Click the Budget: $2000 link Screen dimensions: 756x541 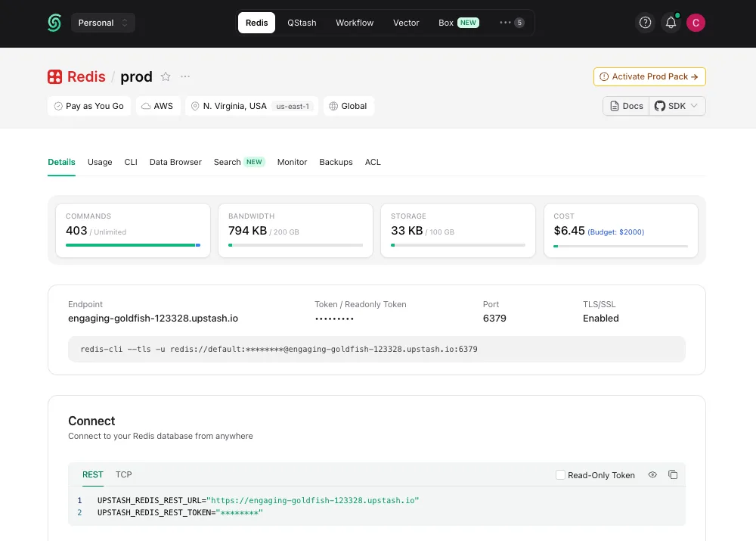(615, 232)
